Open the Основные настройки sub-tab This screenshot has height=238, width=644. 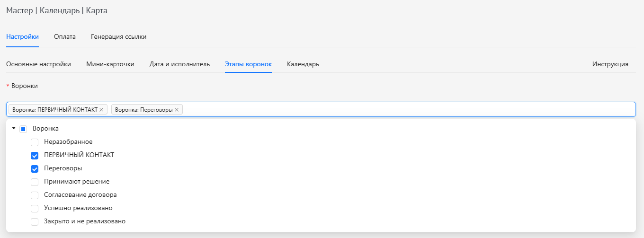[38, 64]
